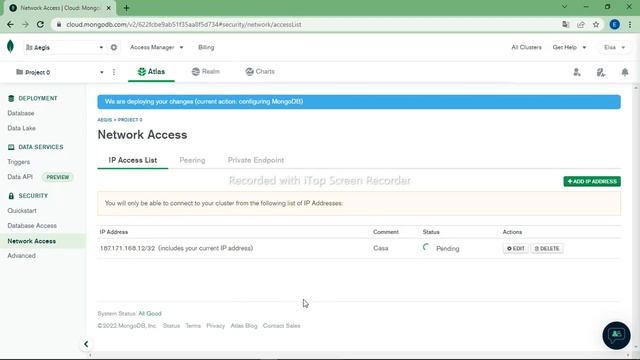The height and width of the screenshot is (360, 640).
Task: Click the browser address bar URL
Action: click(x=184, y=24)
